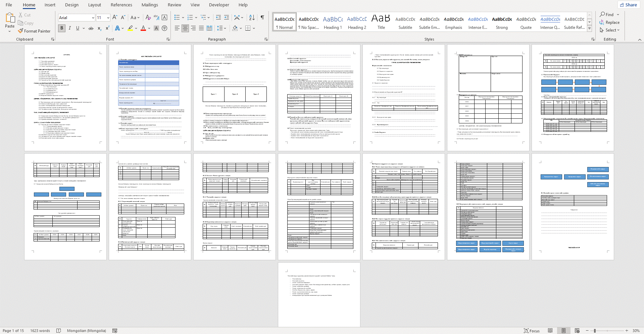This screenshot has width=644, height=334.
Task: Increase paragraph indent
Action: coord(227,17)
